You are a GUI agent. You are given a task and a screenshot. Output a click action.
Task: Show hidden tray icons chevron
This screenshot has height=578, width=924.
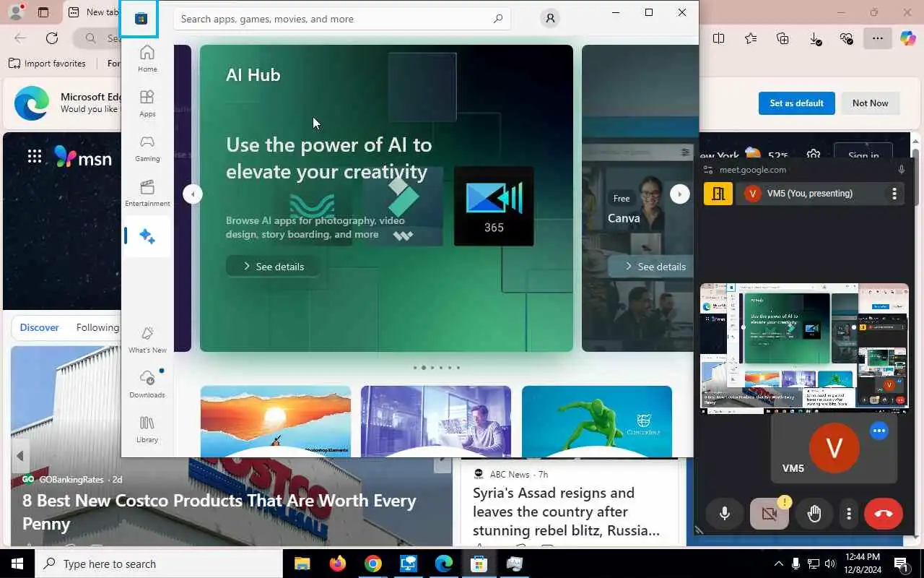point(778,564)
